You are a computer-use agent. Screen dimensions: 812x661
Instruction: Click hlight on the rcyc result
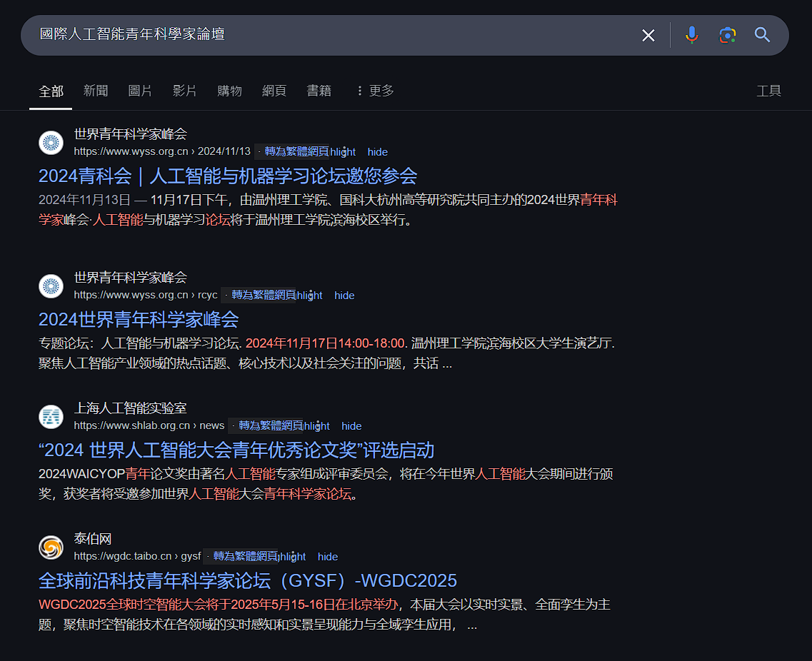[x=310, y=296]
